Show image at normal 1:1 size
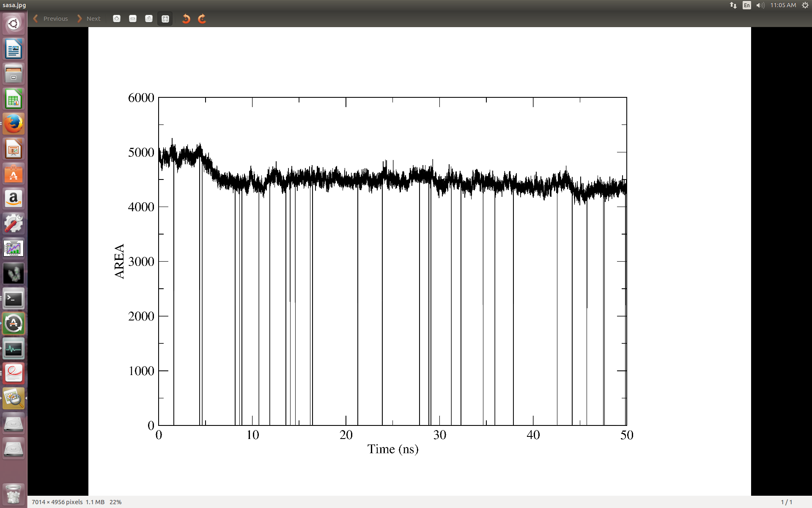The width and height of the screenshot is (812, 508). 149,19
